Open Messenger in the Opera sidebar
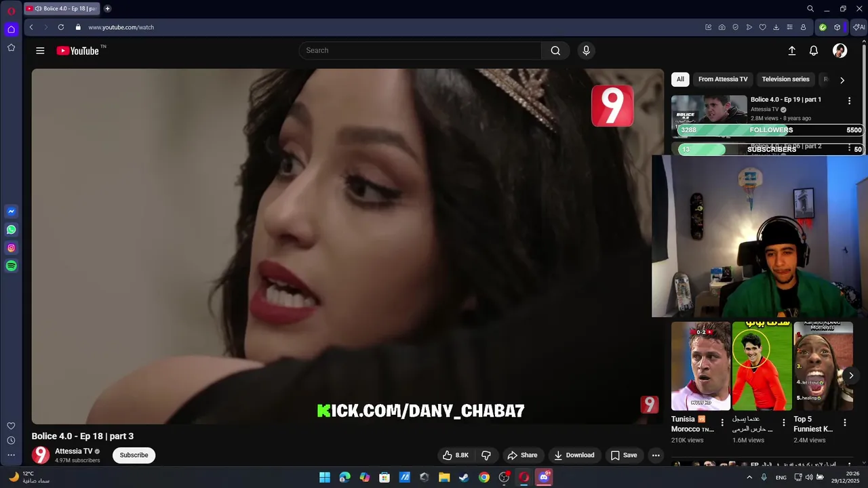Image resolution: width=868 pixels, height=488 pixels. (x=11, y=211)
